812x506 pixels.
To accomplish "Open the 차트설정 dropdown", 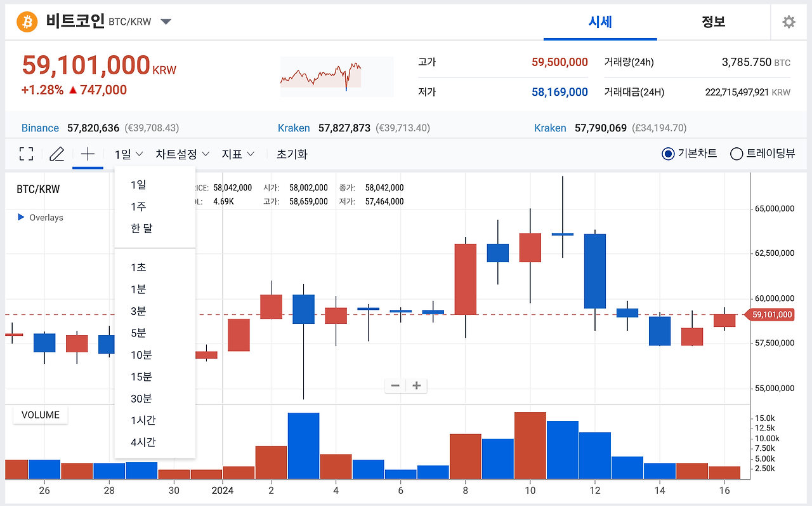I will tap(183, 154).
